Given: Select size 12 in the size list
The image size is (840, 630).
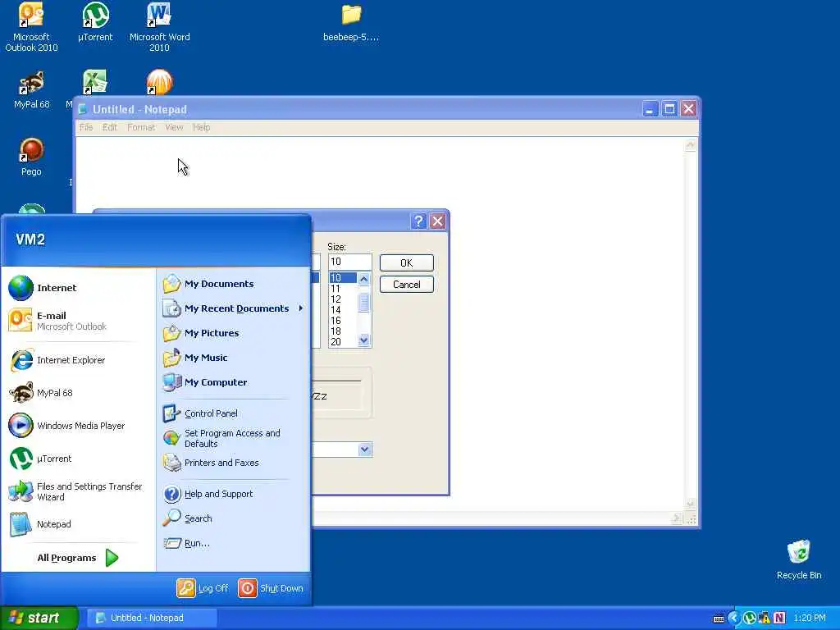Looking at the screenshot, I should 343,299.
